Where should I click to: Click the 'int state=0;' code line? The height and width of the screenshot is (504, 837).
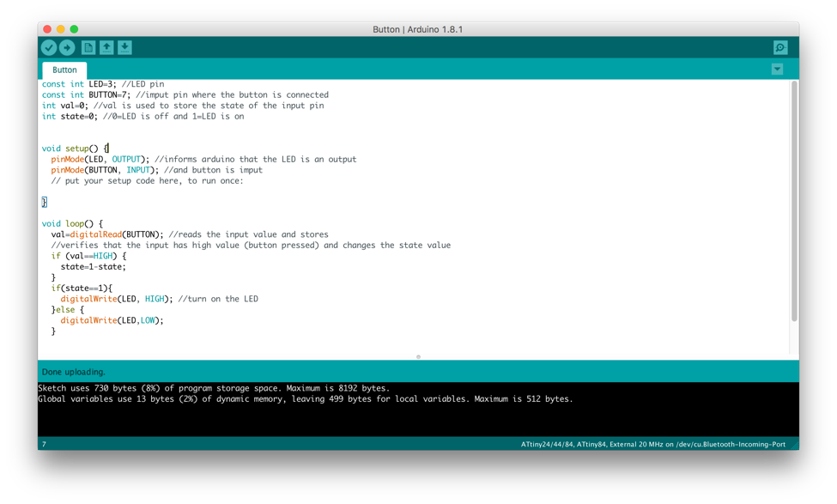coord(143,116)
